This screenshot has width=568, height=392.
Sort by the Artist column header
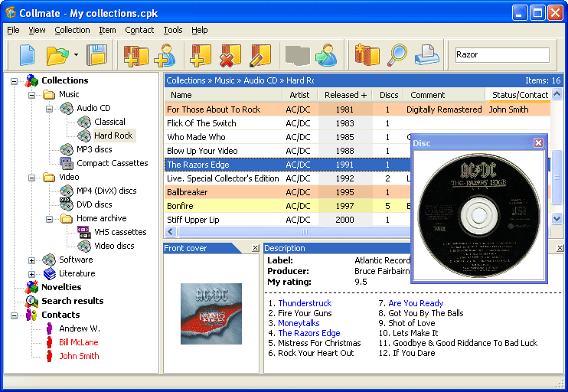pyautogui.click(x=299, y=95)
